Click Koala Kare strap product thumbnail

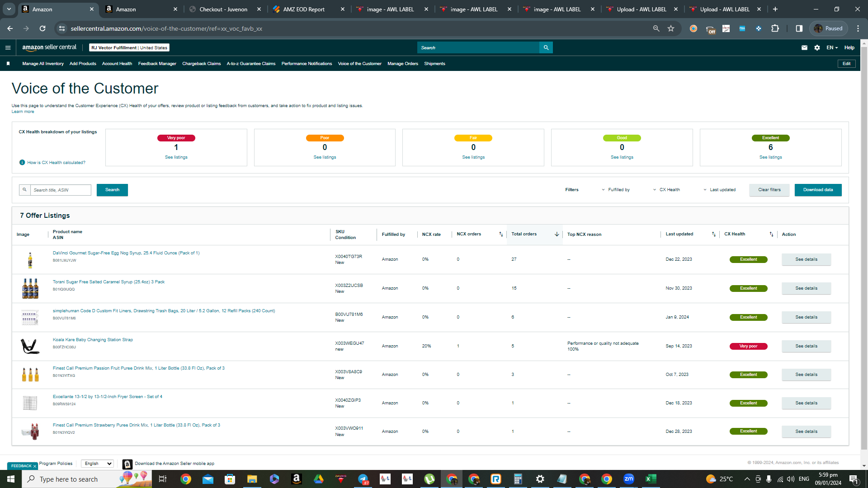coord(30,346)
